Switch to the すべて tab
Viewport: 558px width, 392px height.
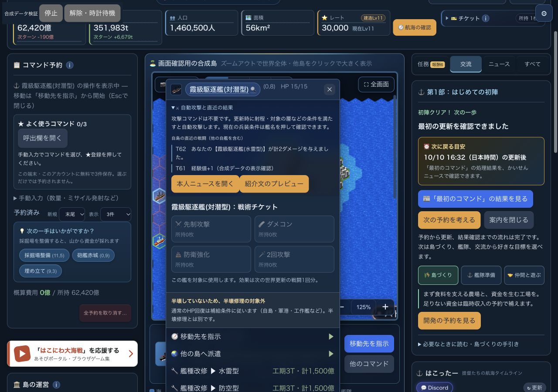pos(532,64)
